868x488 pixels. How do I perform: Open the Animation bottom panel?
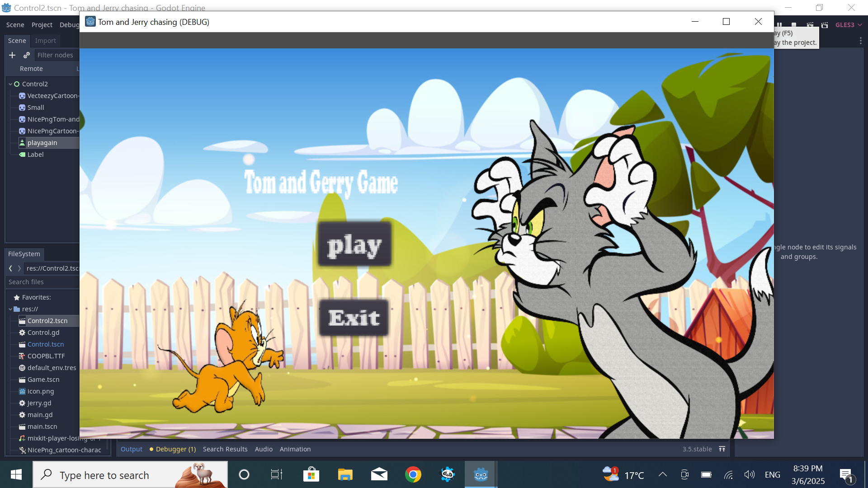tap(295, 449)
